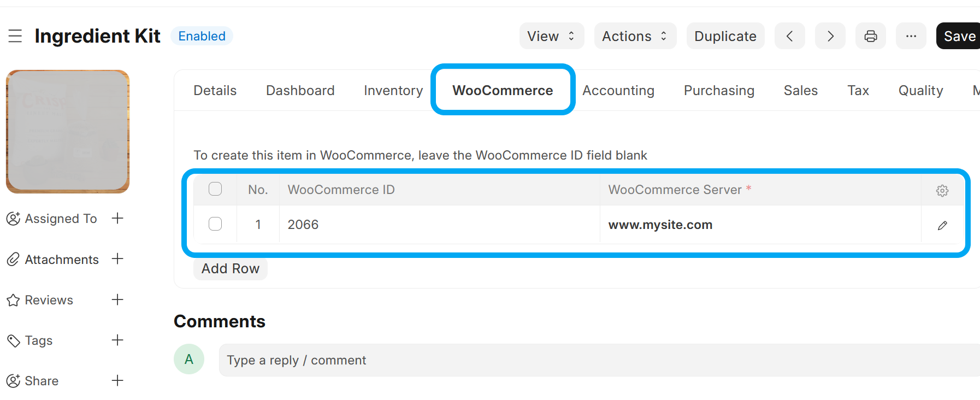Switch to the Inventory tab
This screenshot has width=980, height=400.
(x=393, y=90)
